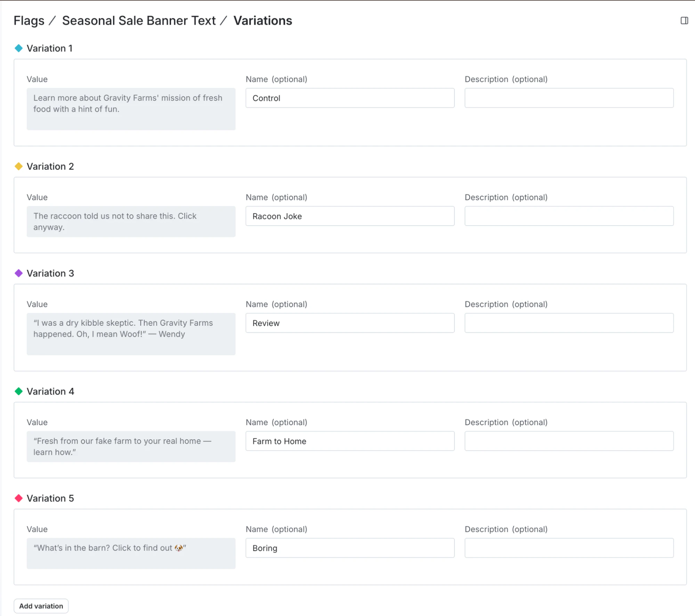
Task: Select the Variations breadcrumb item
Action: 263,21
